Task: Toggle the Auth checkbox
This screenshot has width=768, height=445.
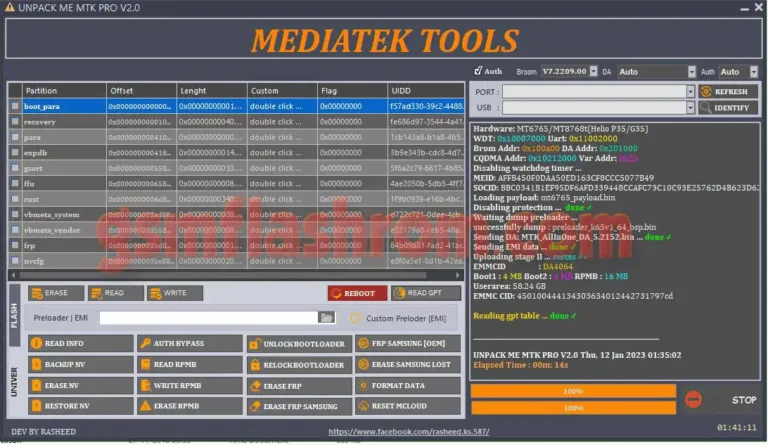Action: pyautogui.click(x=476, y=72)
